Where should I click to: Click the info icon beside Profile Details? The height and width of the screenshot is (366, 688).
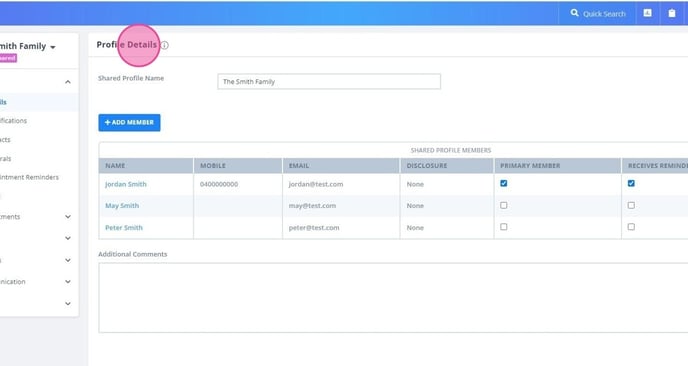165,45
